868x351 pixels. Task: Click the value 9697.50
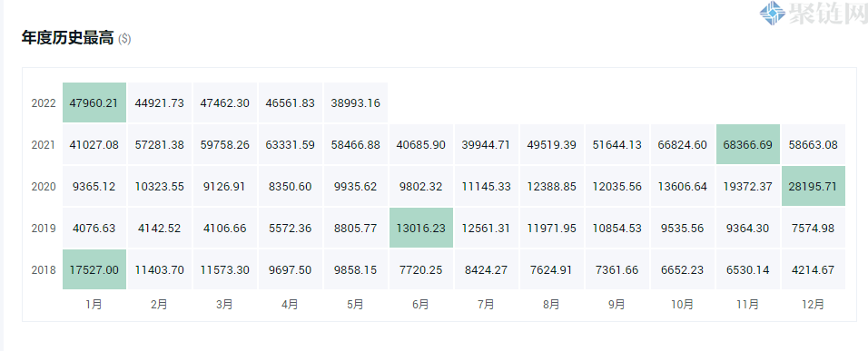pos(290,269)
